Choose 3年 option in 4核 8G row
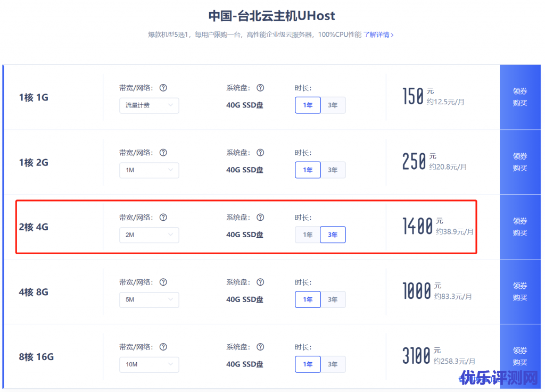This screenshot has width=545, height=392. tap(333, 299)
